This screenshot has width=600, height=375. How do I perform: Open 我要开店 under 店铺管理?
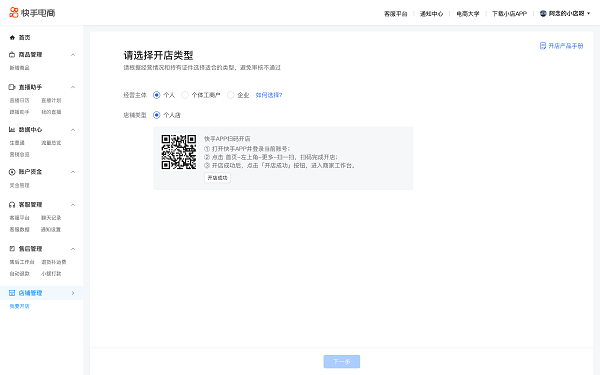20,306
